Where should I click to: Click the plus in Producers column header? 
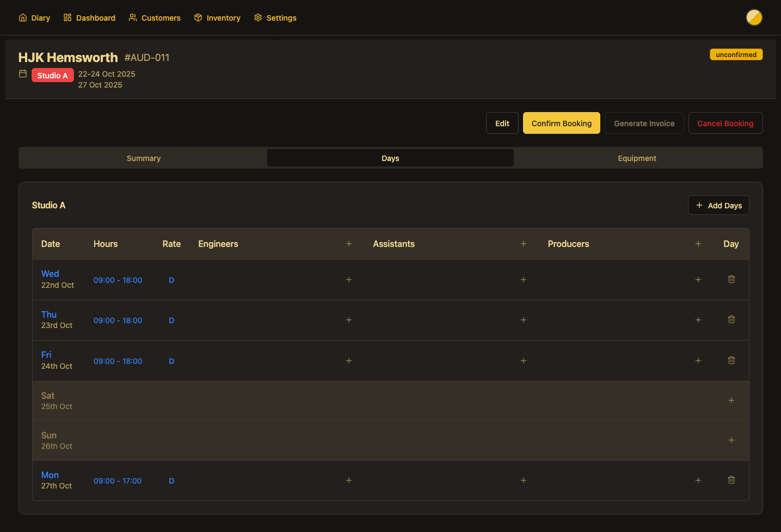point(698,244)
